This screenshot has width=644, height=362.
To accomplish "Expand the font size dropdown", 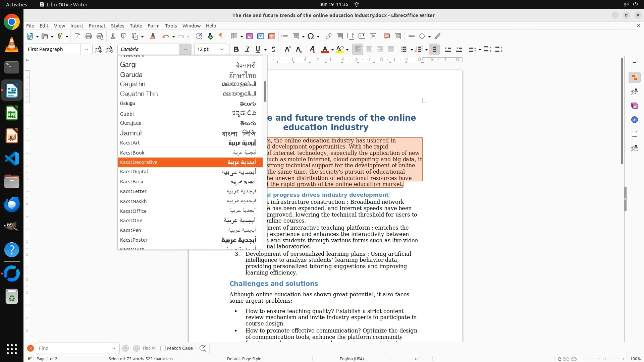I will [222, 49].
